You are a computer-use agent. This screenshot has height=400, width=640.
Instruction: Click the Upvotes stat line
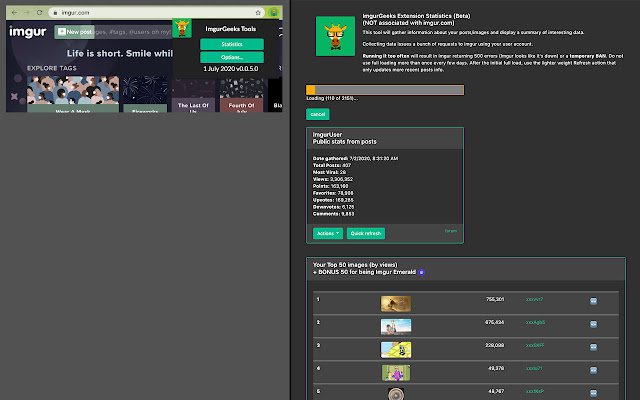point(333,200)
